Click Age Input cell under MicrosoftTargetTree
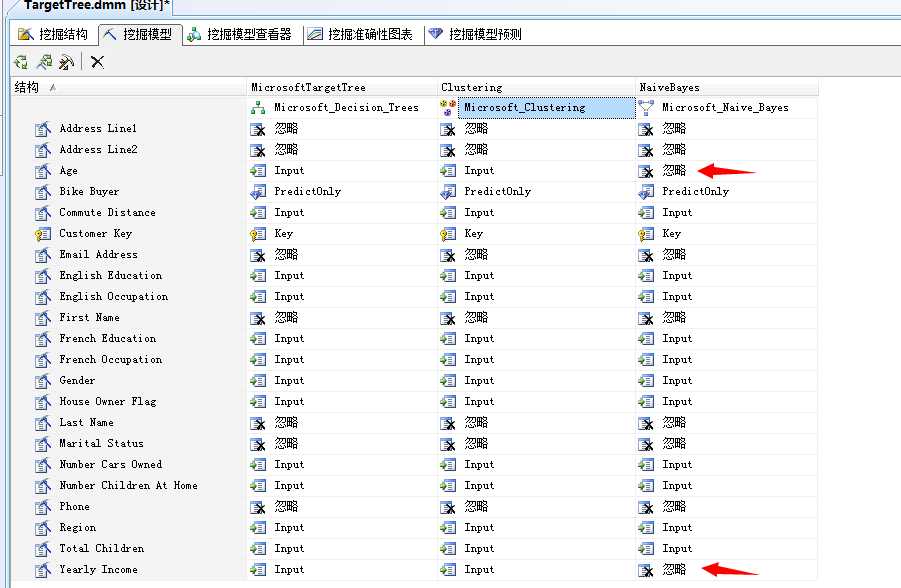 coord(342,171)
